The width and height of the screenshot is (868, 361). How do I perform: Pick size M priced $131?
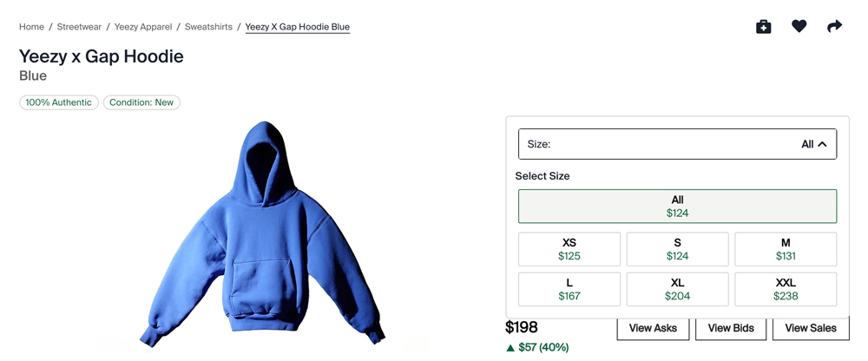point(786,250)
